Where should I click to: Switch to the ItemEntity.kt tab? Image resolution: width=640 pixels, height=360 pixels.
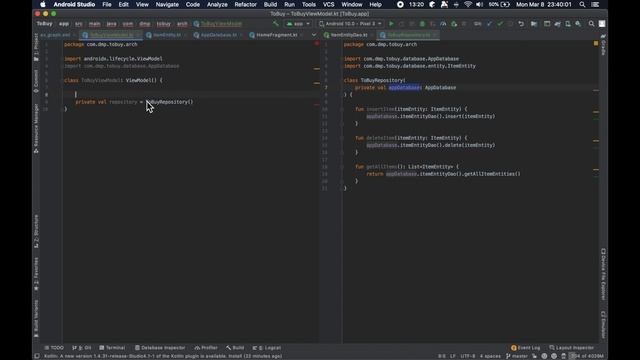tap(167, 35)
